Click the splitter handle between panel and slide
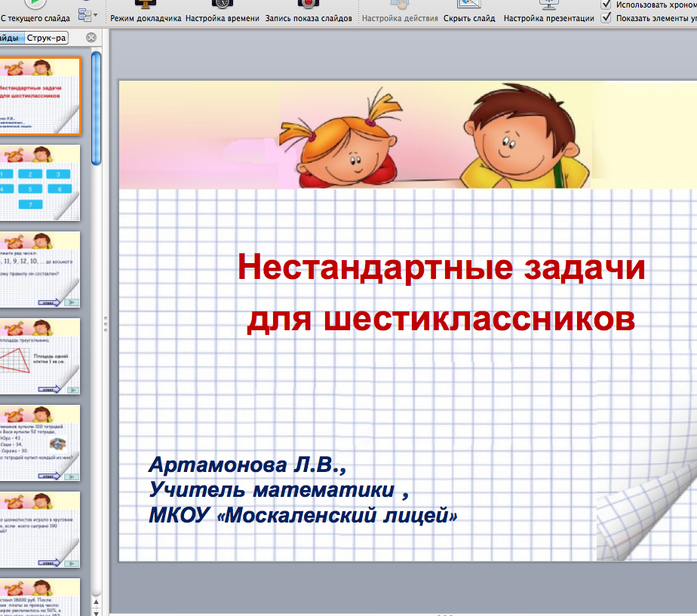The height and width of the screenshot is (616, 697). (106, 324)
